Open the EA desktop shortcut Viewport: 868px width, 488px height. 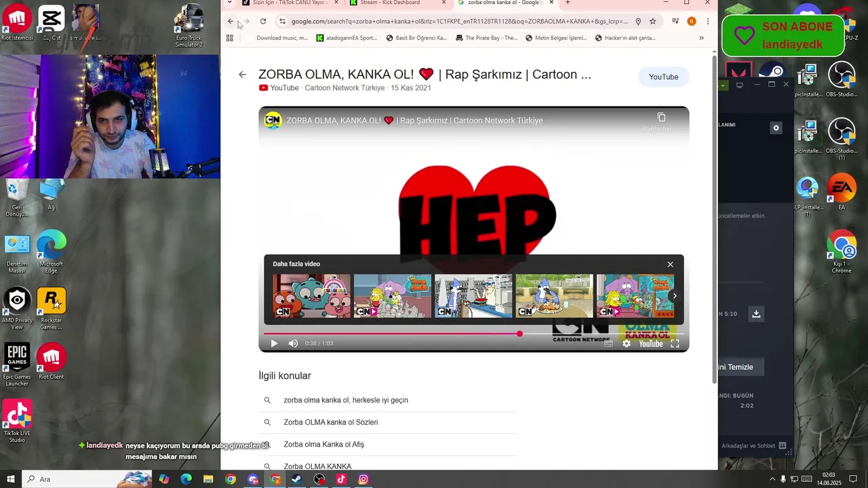[842, 192]
